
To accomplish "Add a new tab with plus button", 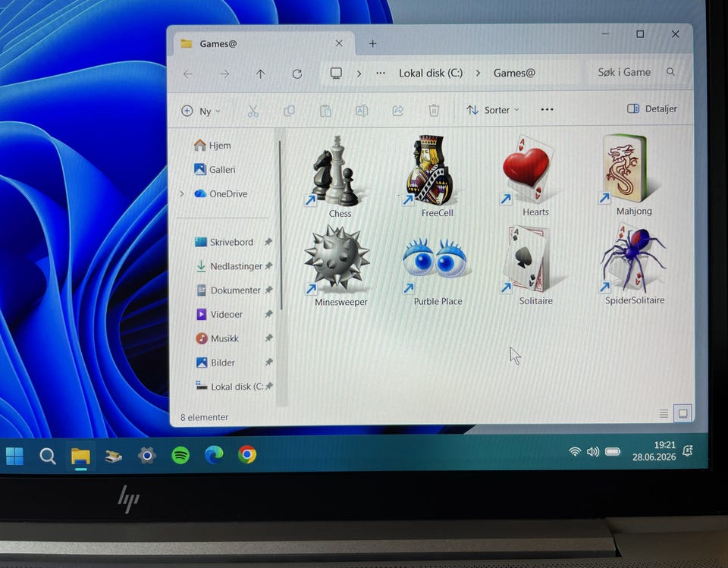I will tap(372, 44).
